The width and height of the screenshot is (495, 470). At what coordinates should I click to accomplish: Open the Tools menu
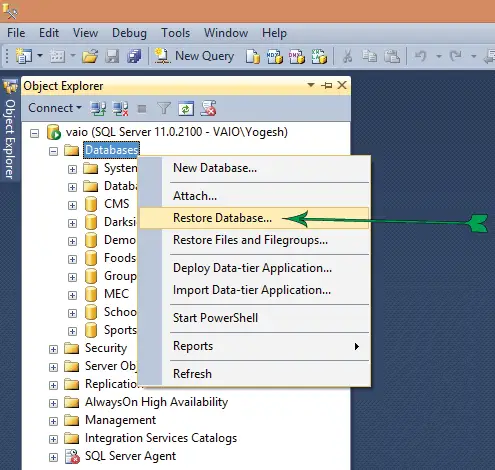point(176,33)
